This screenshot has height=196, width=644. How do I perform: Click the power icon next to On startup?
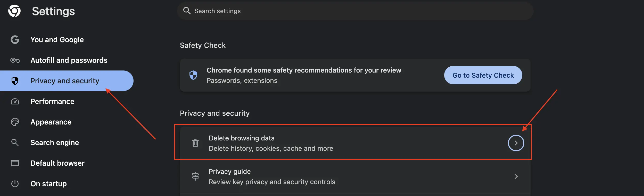15,184
